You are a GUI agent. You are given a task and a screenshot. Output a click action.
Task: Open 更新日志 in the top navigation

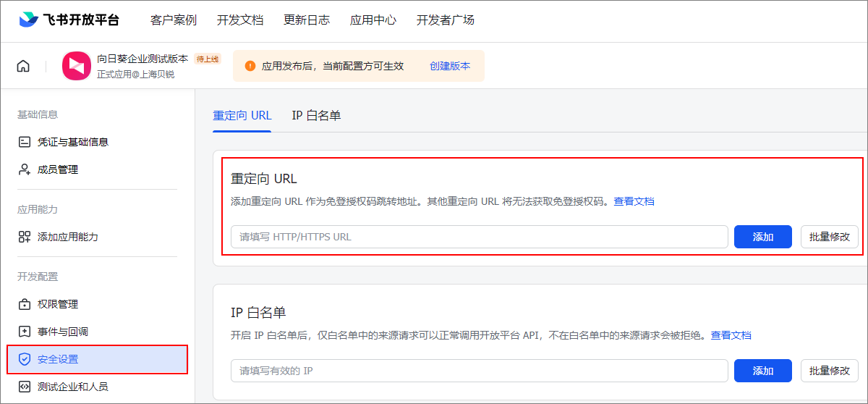307,20
